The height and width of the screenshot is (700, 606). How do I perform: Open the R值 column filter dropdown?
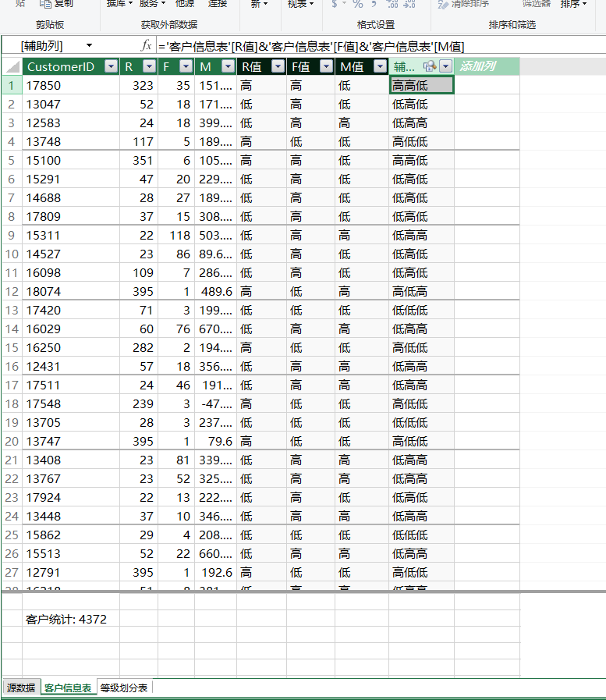278,66
